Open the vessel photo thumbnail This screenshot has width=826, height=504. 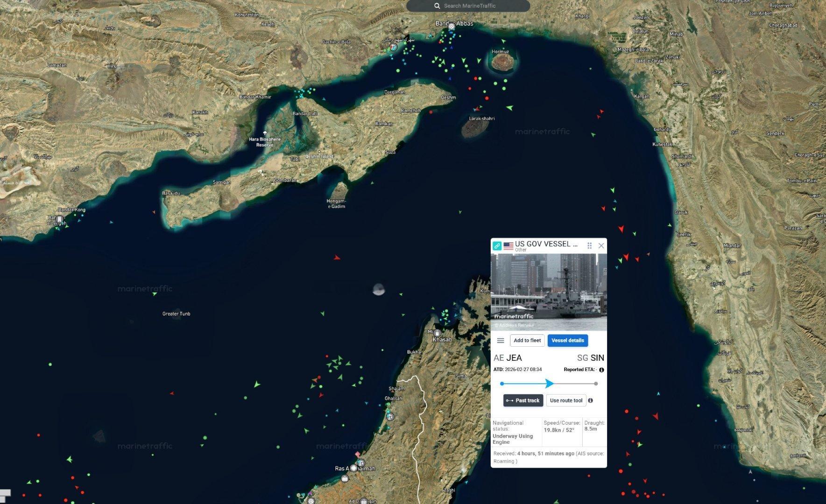coord(549,292)
